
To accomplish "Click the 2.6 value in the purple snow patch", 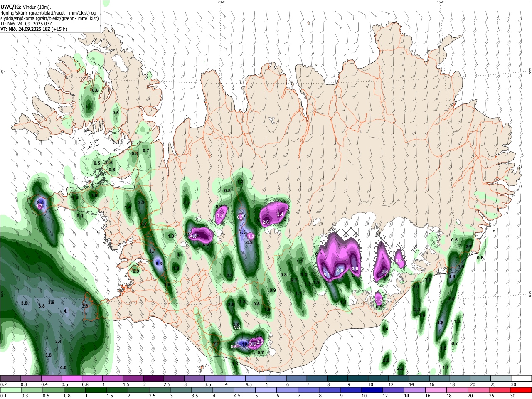I will coord(266,222).
